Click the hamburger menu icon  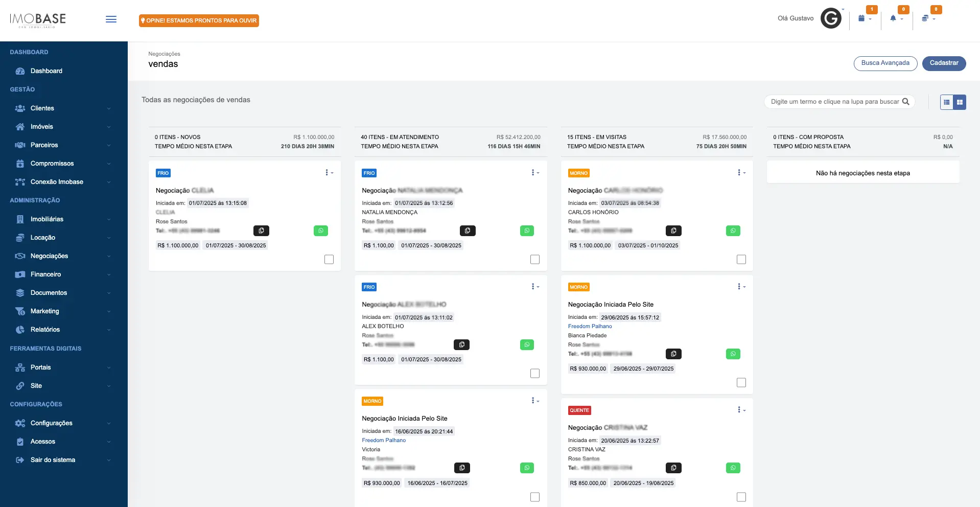point(111,19)
